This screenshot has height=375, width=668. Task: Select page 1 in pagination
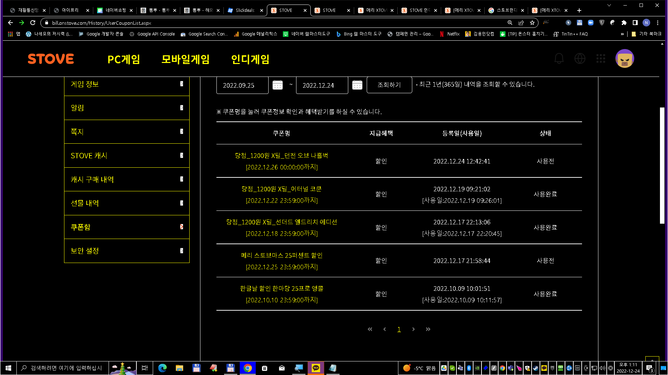(399, 329)
